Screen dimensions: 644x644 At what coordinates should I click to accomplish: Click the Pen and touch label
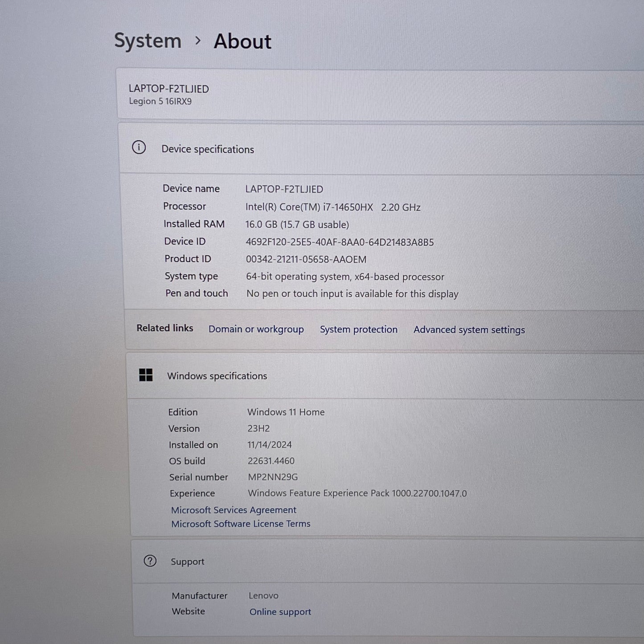coord(197,293)
